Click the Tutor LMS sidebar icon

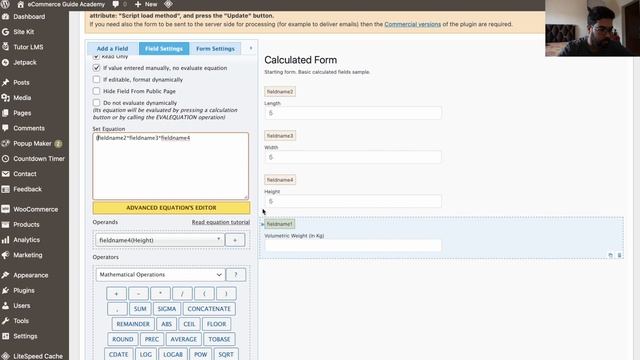(5, 47)
